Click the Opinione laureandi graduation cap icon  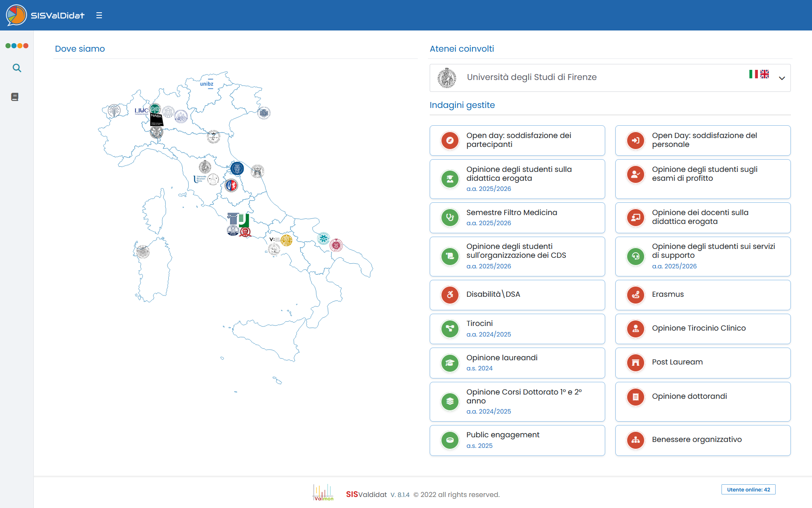(450, 363)
